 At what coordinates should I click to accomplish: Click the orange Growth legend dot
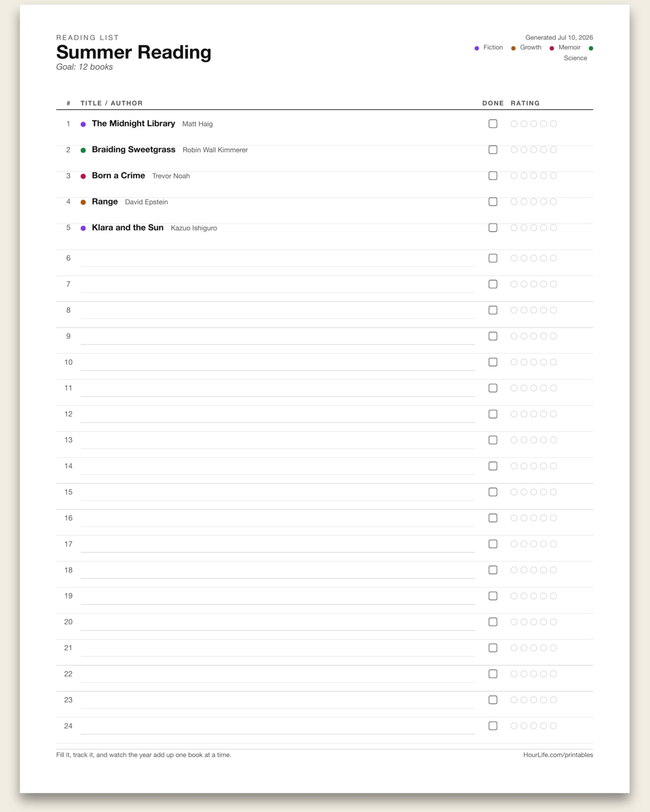point(513,48)
